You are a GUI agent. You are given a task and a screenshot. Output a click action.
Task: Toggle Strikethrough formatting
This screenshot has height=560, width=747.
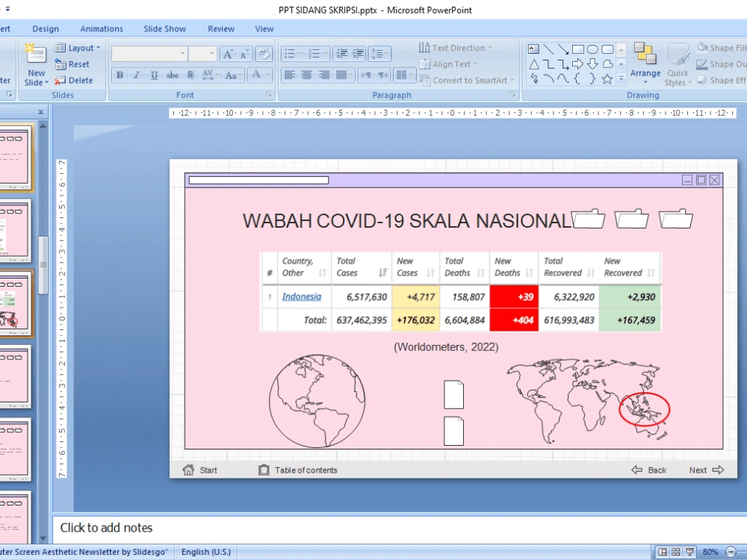[172, 75]
